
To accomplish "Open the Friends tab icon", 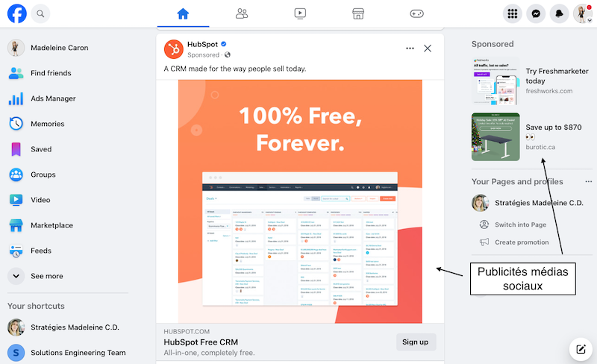I will point(241,13).
